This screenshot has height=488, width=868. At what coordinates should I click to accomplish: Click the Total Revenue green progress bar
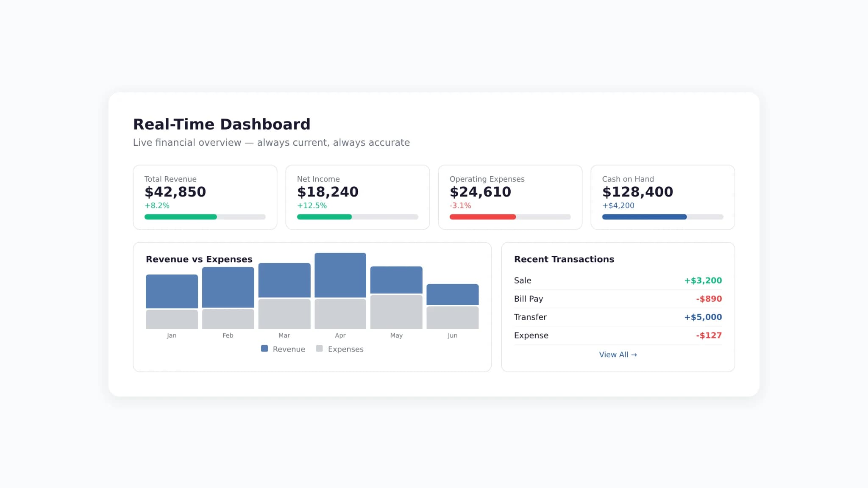pos(181,217)
